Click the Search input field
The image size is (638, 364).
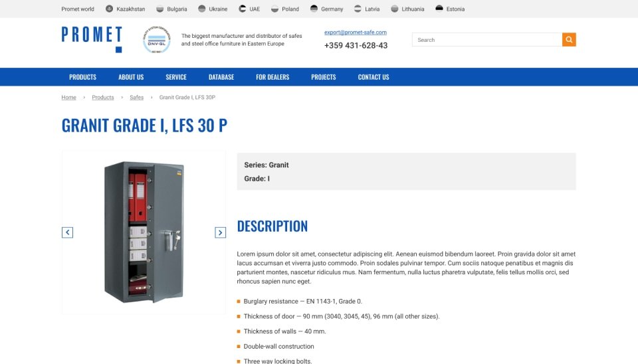click(487, 39)
